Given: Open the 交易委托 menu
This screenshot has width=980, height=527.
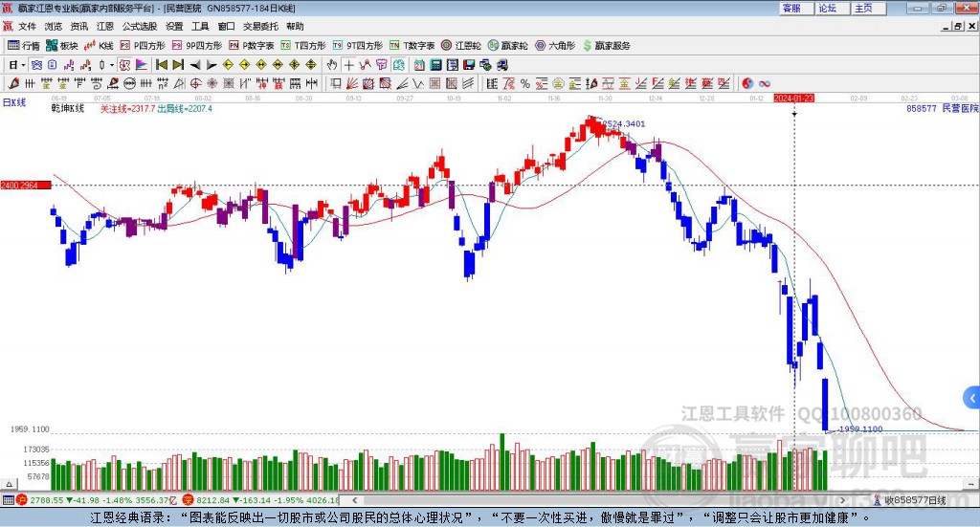Looking at the screenshot, I should 260,26.
